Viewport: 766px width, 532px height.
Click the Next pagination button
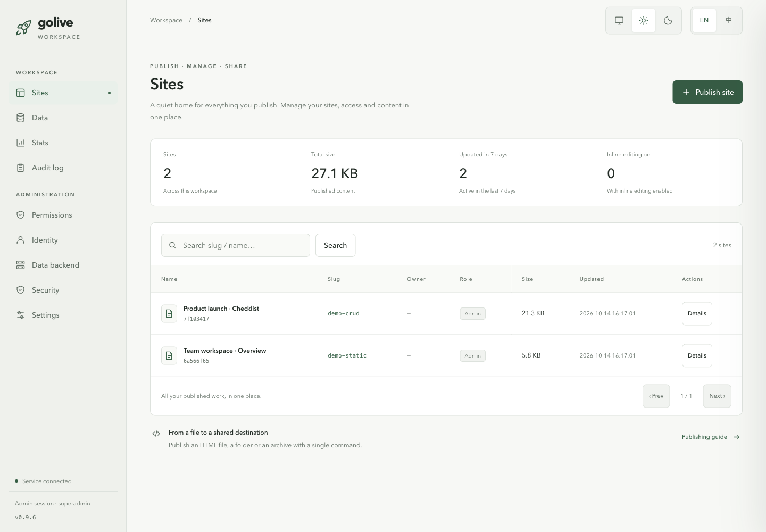(x=717, y=396)
